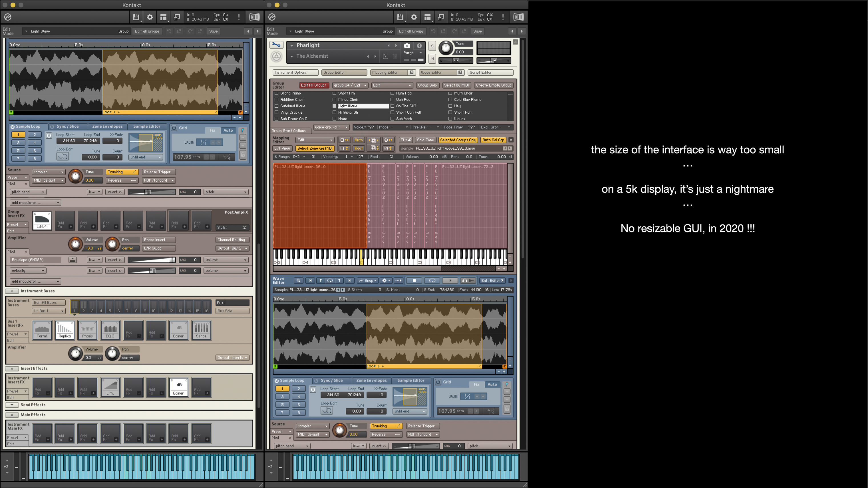Check the Grand Piano group checkbox
868x488 pixels.
(276, 93)
